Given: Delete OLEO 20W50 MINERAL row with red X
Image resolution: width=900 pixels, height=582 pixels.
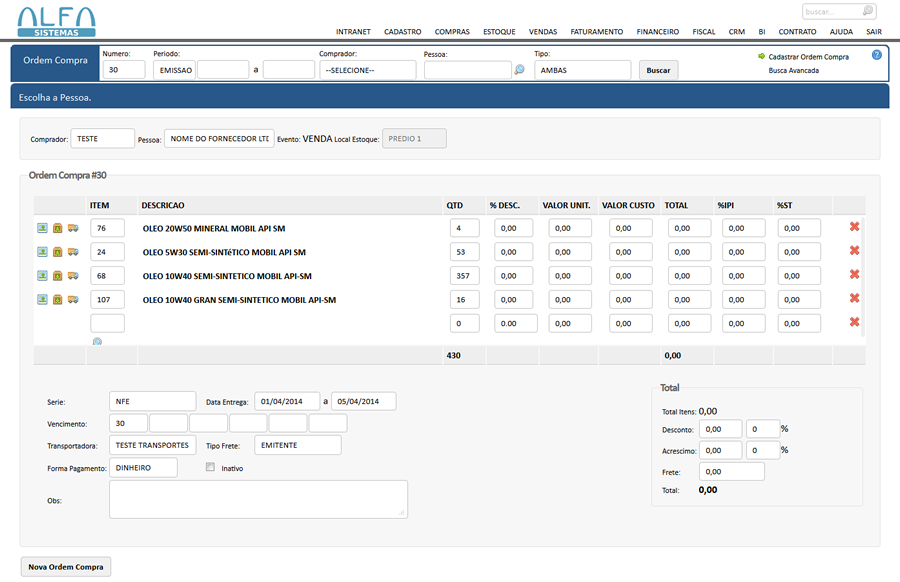Looking at the screenshot, I should coord(855,227).
